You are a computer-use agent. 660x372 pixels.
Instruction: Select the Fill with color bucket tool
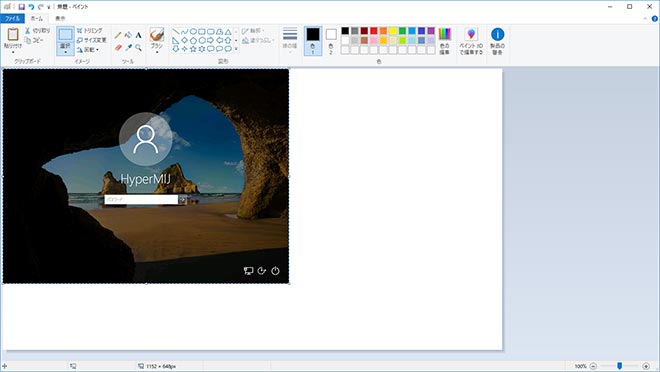(128, 35)
